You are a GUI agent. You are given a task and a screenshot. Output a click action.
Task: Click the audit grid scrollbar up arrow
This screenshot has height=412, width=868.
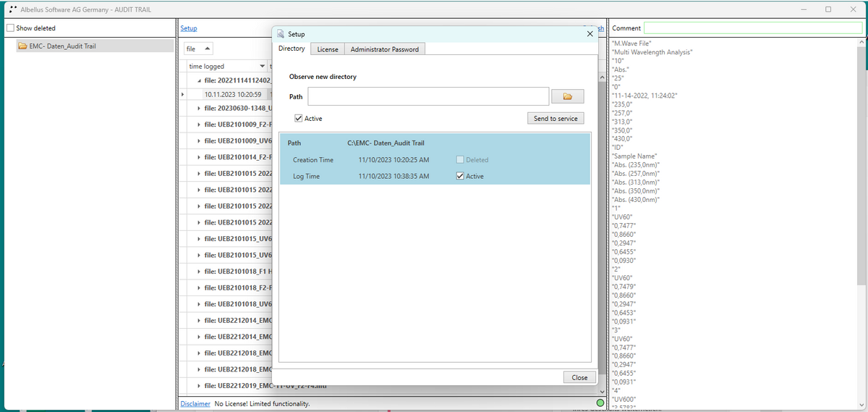pos(601,76)
